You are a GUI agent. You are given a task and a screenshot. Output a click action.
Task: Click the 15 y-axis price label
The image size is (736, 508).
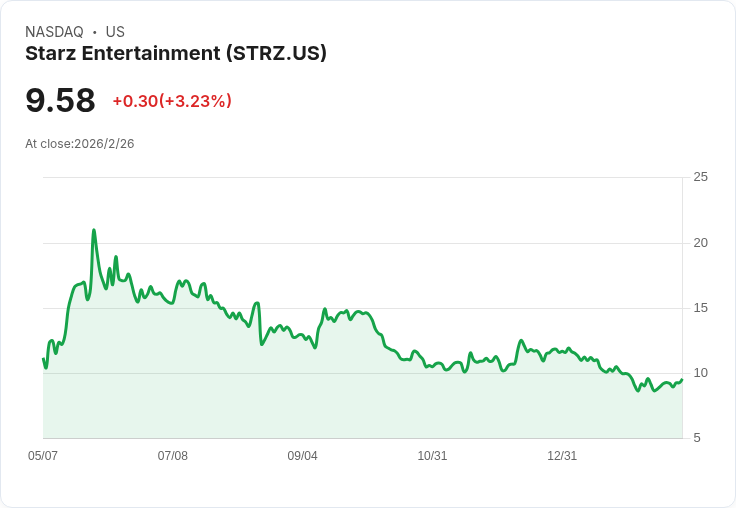pyautogui.click(x=701, y=308)
